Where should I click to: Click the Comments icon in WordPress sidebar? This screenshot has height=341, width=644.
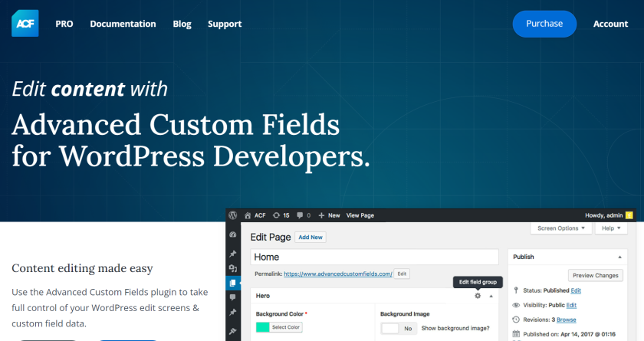[233, 297]
